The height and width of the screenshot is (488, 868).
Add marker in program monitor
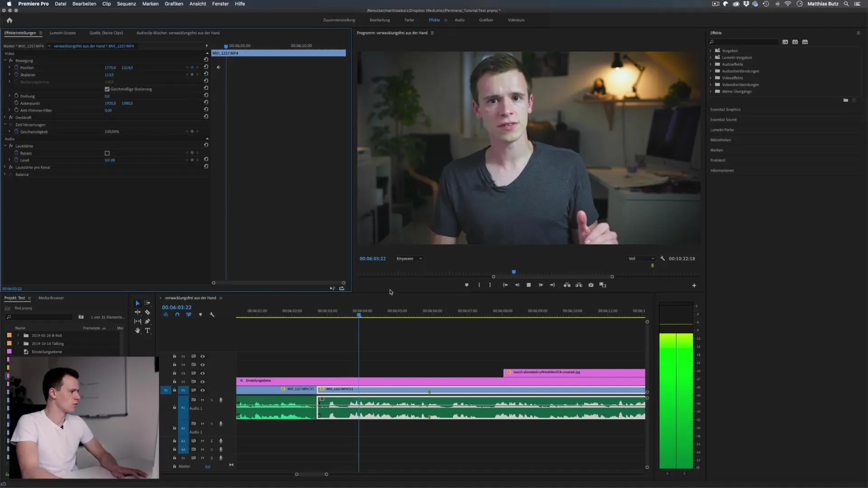tap(467, 285)
